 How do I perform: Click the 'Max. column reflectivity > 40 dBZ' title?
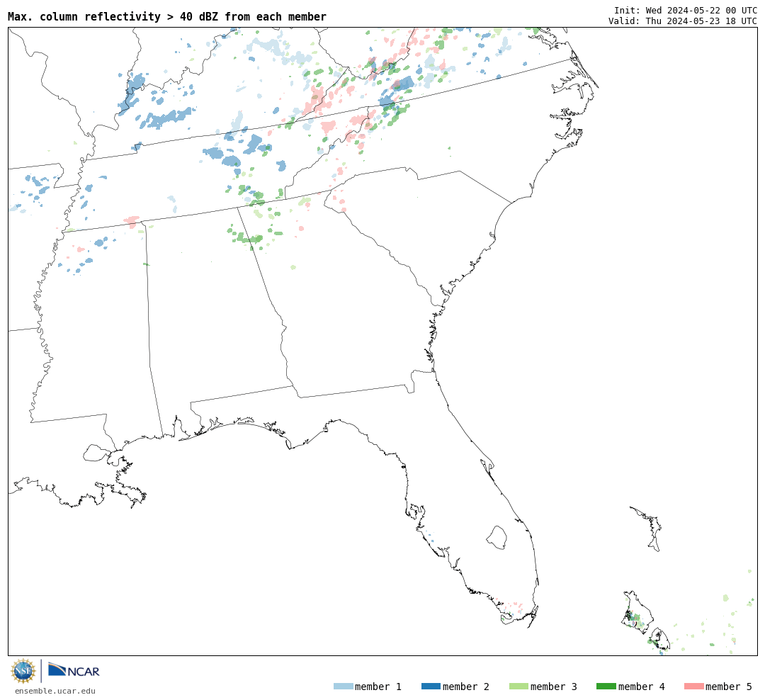pyautogui.click(x=167, y=16)
